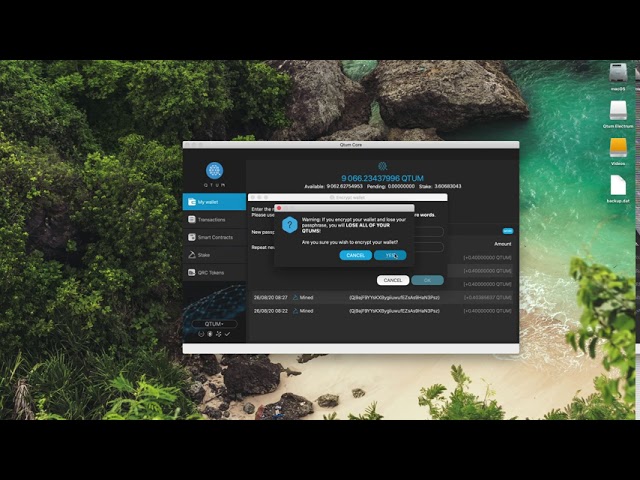The height and width of the screenshot is (480, 640).
Task: Click the network connections status icon
Action: [x=219, y=334]
